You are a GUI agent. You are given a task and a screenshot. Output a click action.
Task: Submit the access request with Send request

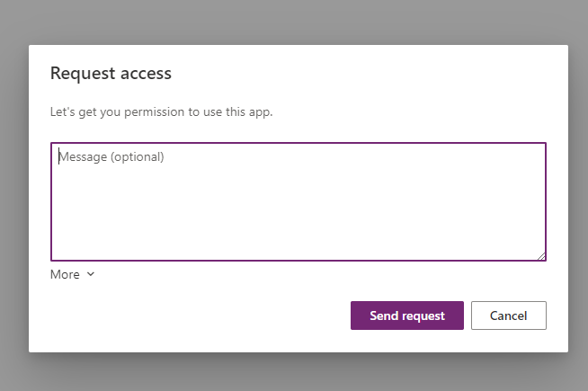point(406,315)
